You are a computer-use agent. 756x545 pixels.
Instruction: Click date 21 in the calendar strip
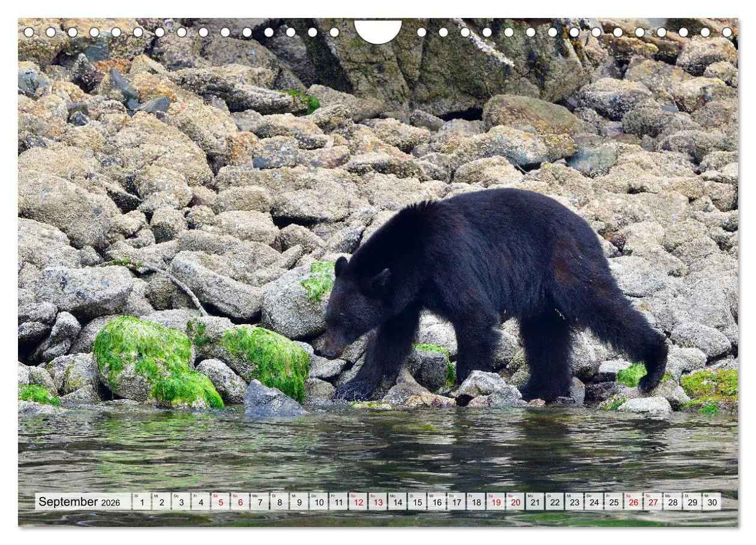click(535, 502)
